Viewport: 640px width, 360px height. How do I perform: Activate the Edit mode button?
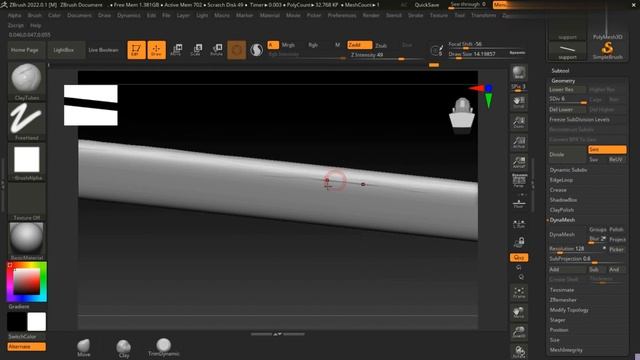[x=136, y=50]
